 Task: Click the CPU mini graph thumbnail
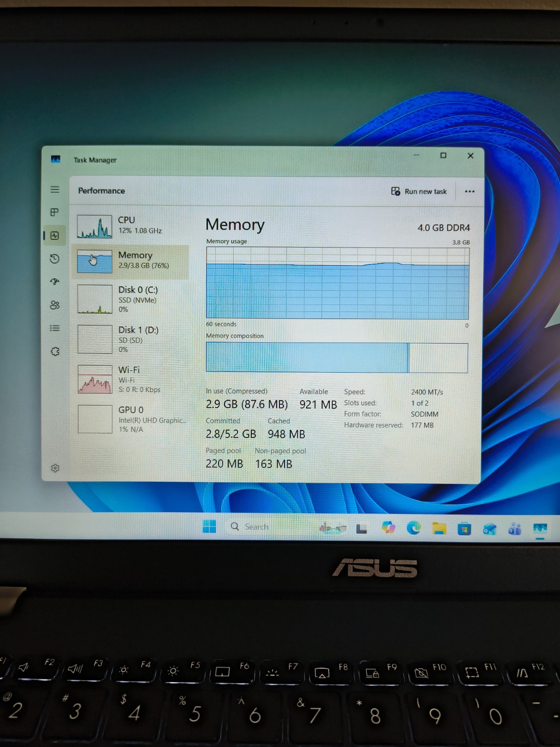click(x=95, y=226)
